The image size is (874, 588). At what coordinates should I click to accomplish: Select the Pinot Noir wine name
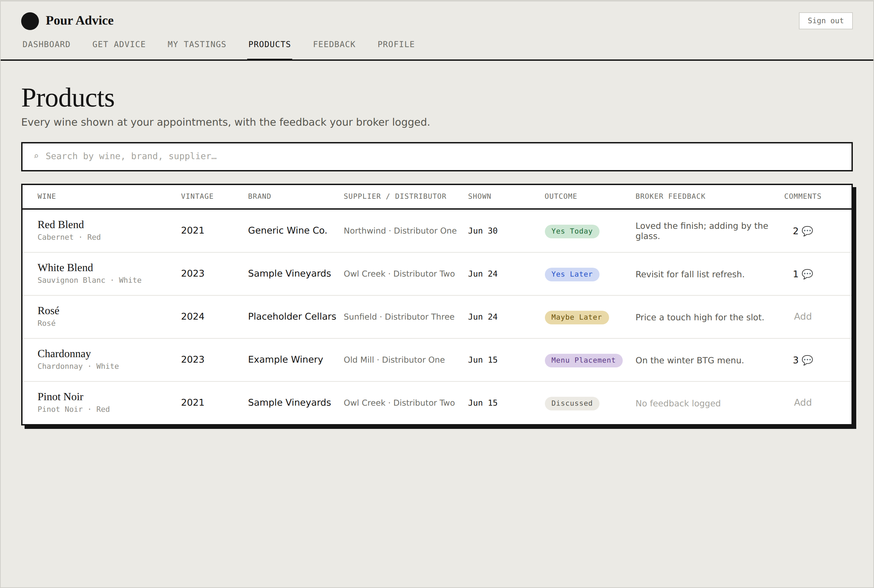[x=60, y=397]
